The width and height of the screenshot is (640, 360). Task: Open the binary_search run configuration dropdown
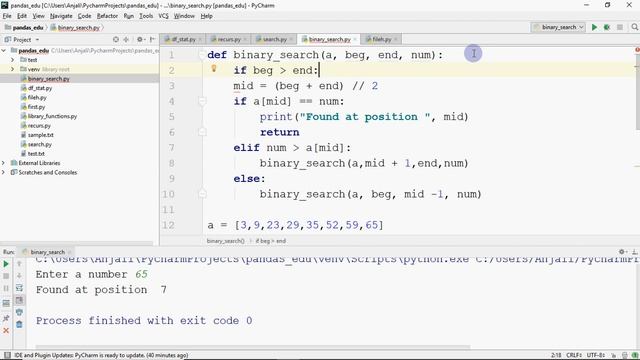559,27
